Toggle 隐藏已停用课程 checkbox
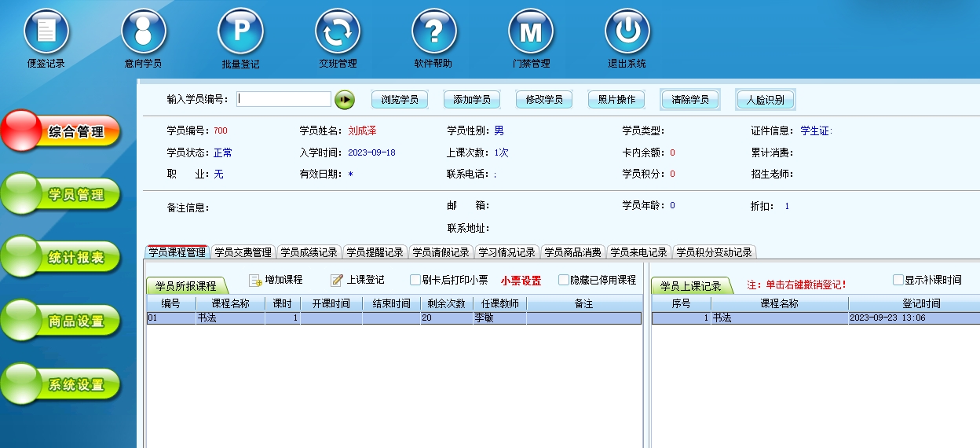This screenshot has width=980, height=448. (564, 280)
